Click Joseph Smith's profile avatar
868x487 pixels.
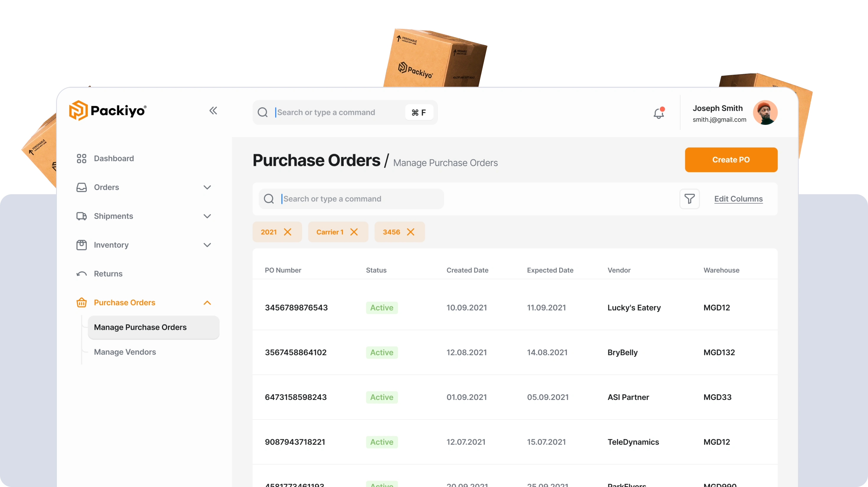tap(765, 112)
